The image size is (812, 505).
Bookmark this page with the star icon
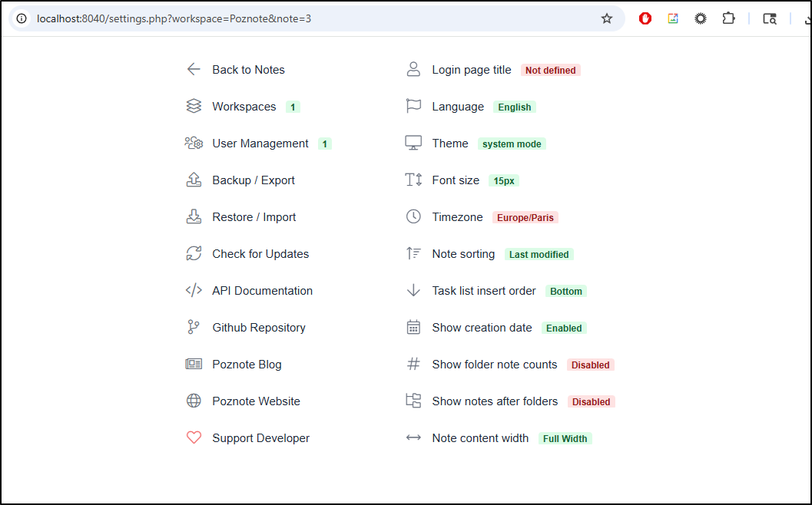[x=607, y=18]
